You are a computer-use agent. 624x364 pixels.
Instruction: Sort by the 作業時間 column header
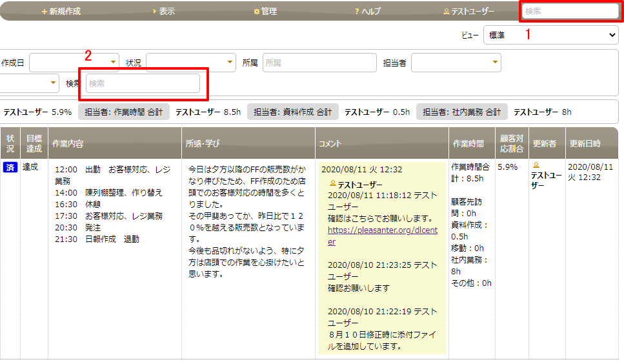click(x=472, y=143)
